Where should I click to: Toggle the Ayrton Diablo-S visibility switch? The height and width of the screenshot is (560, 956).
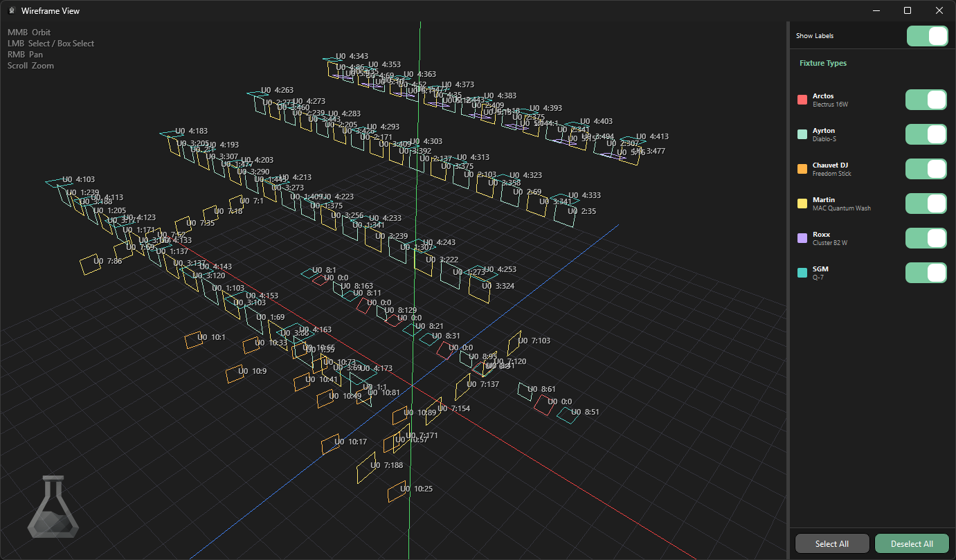point(926,134)
